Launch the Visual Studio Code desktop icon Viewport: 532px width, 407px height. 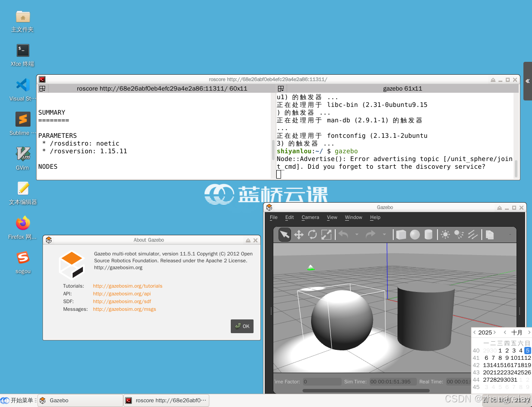click(22, 90)
